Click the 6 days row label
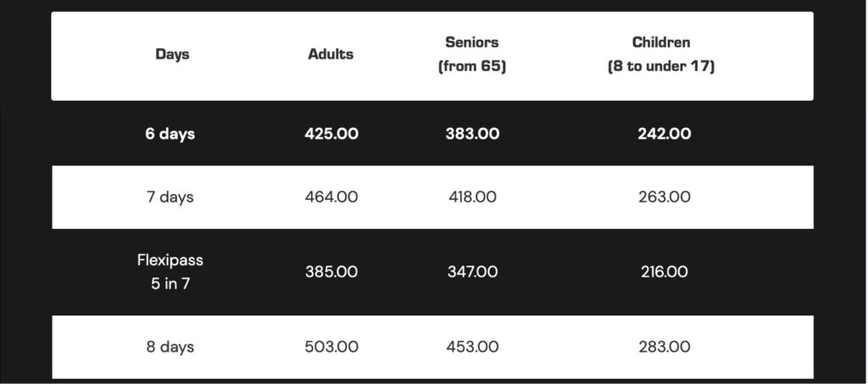Image resolution: width=868 pixels, height=389 pixels. [x=170, y=134]
